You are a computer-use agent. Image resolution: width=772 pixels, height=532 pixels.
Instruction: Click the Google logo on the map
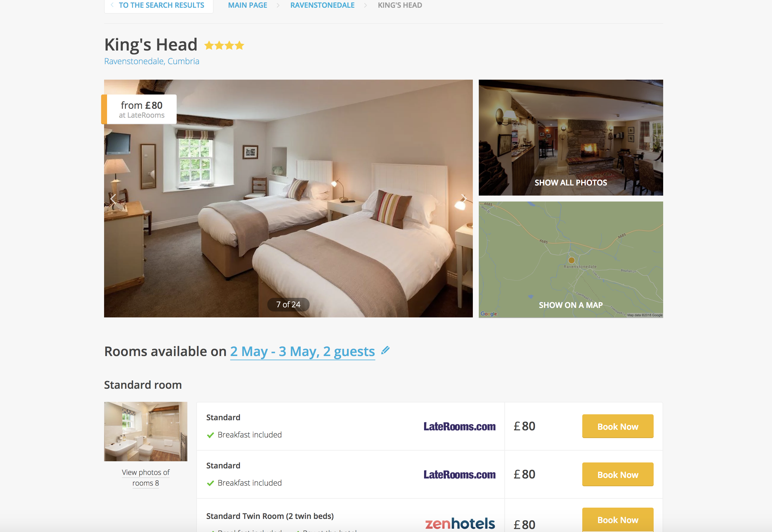[x=489, y=314]
